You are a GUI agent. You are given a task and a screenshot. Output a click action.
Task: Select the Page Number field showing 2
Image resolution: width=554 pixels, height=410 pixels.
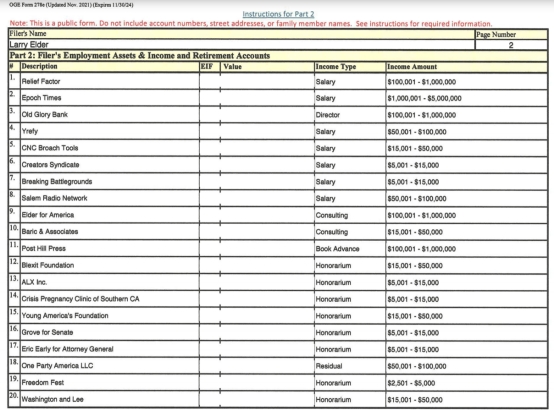coord(511,45)
